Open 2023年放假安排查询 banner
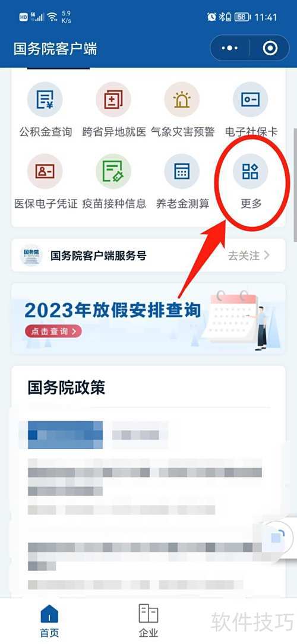Screen dimensions: 297x644 click(x=148, y=318)
